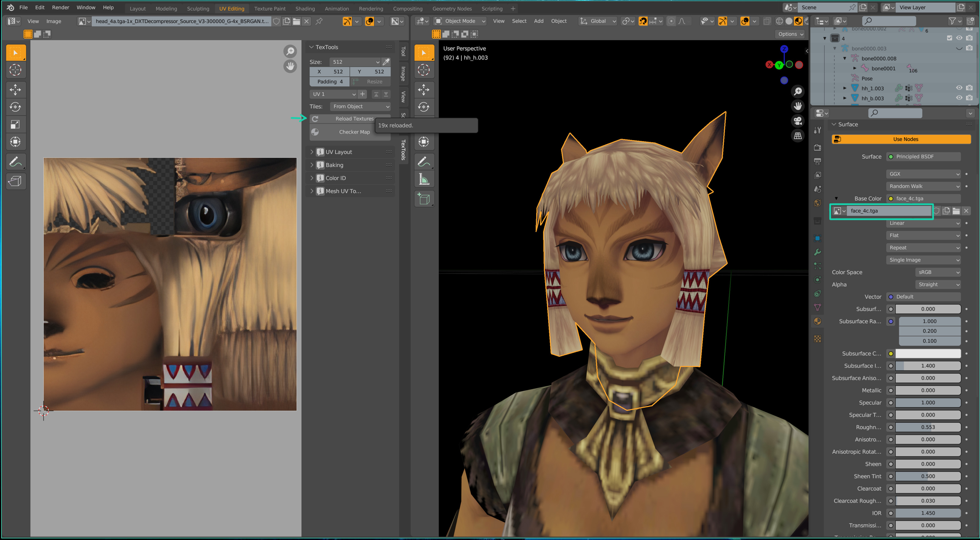Select the Rotate tool in UV editor toolbar
The image size is (980, 540).
[15, 107]
